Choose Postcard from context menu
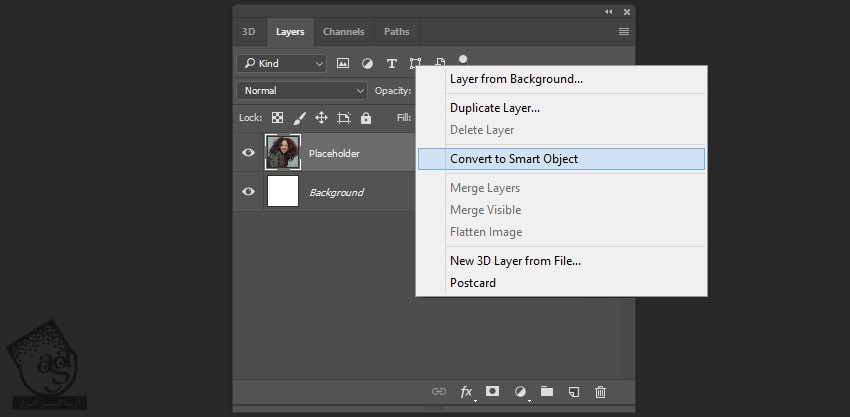This screenshot has height=417, width=850. point(561,283)
